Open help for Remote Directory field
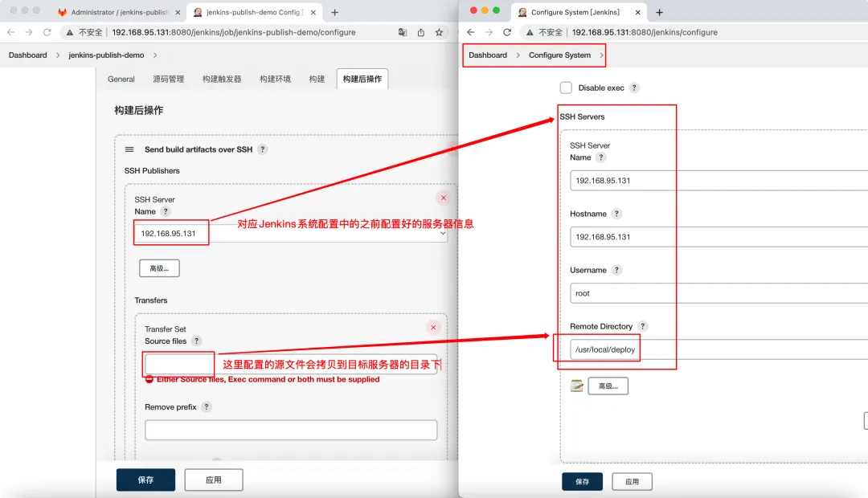This screenshot has width=868, height=498. point(643,326)
